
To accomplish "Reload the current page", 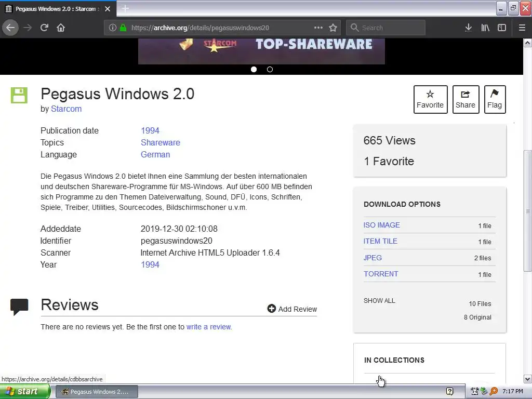I will click(x=45, y=28).
